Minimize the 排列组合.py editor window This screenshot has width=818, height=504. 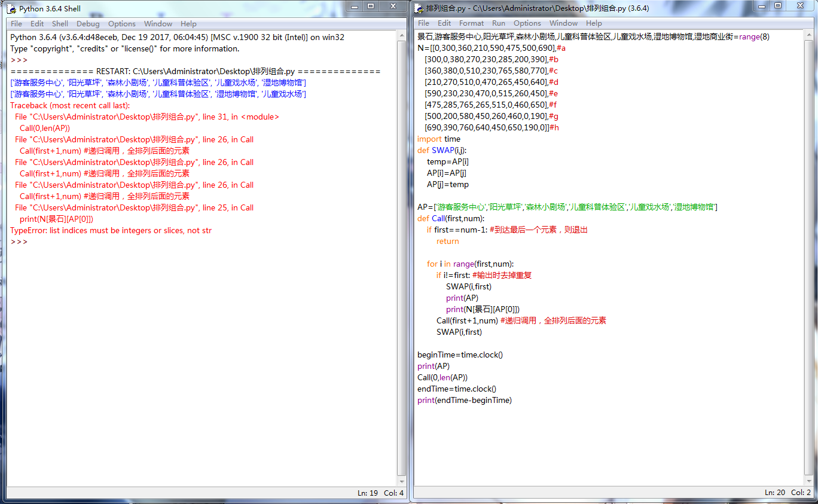click(x=761, y=6)
